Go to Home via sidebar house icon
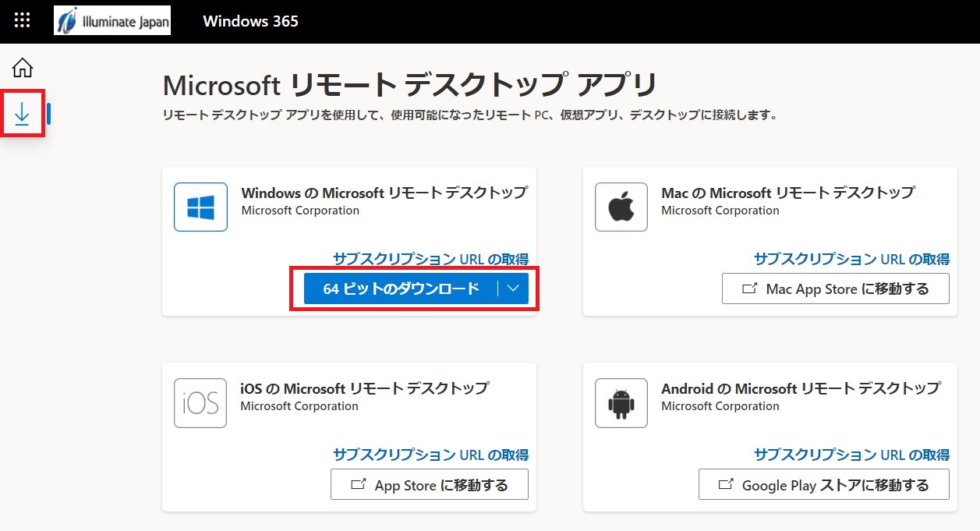 [23, 68]
